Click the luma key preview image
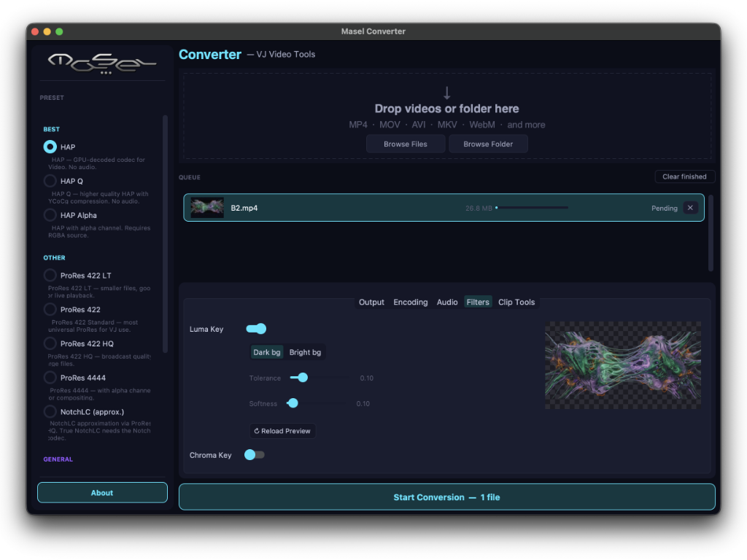Viewport: 747px width, 560px height. coord(623,365)
